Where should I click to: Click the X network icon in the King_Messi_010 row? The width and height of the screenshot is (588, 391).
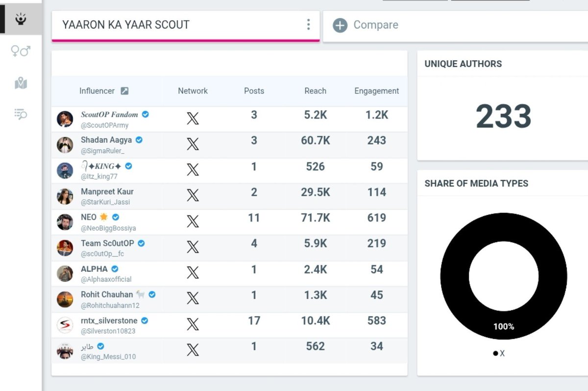[x=193, y=349]
